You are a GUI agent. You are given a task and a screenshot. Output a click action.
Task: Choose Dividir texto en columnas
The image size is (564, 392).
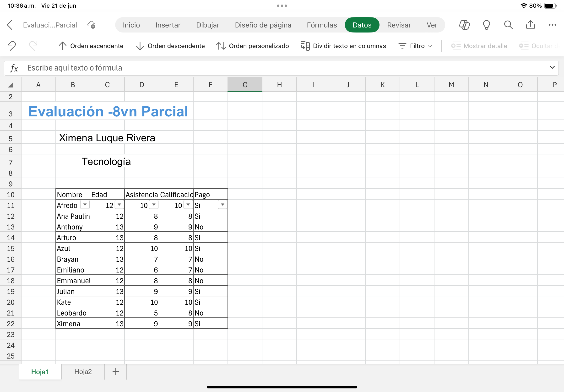click(x=343, y=46)
